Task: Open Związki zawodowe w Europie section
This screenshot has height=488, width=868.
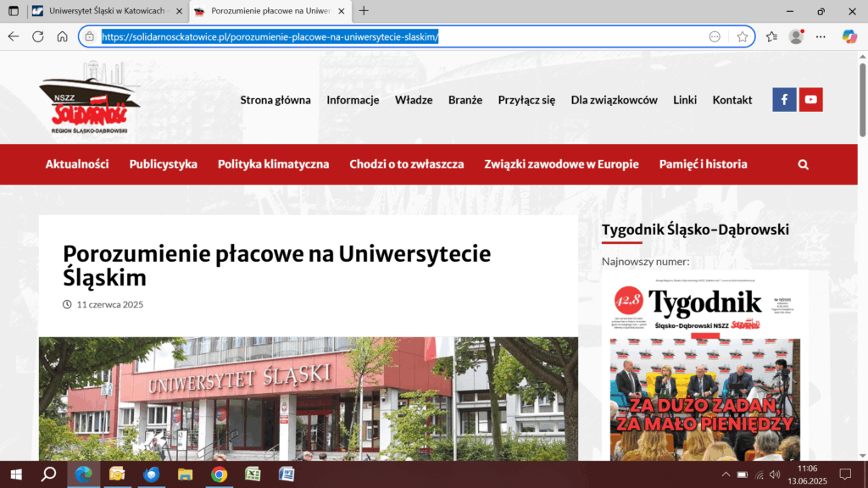Action: (x=561, y=164)
